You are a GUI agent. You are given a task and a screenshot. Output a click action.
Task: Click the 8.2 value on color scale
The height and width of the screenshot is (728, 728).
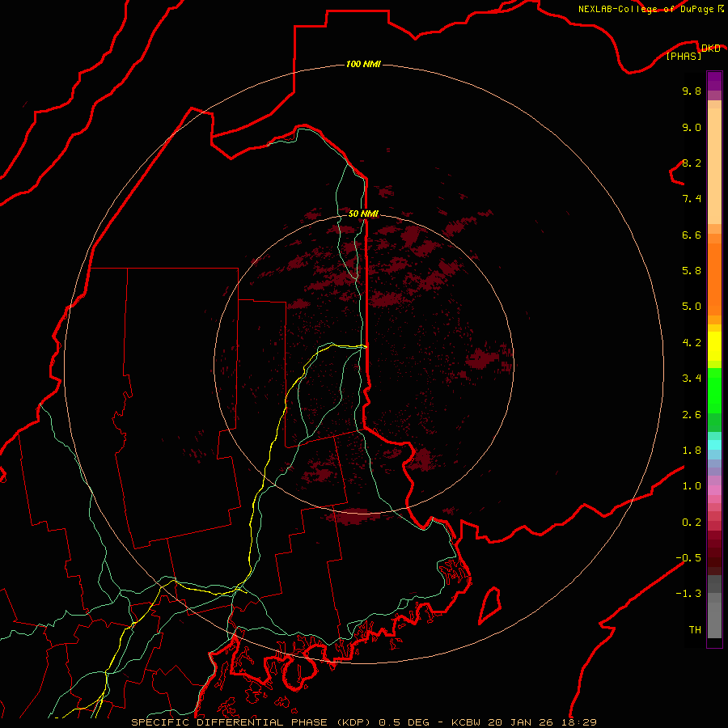pos(692,163)
